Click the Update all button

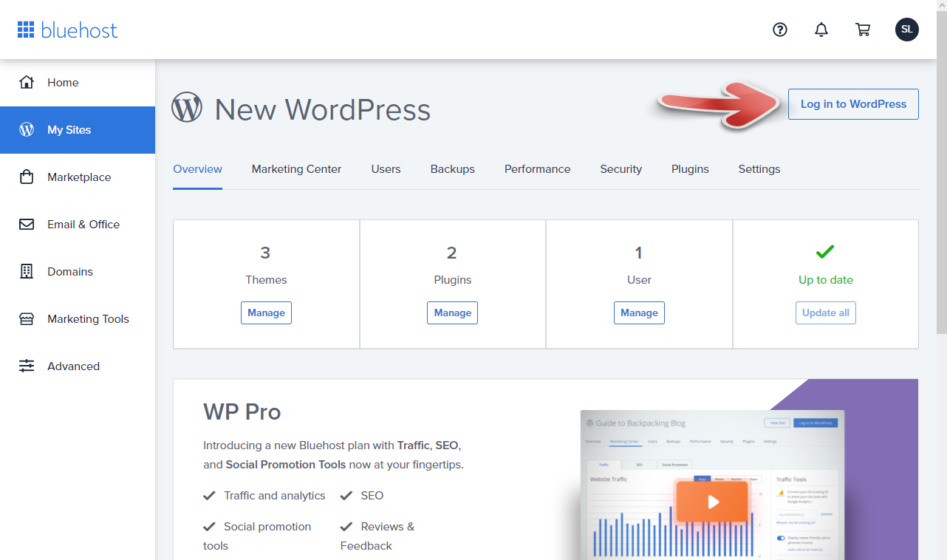[x=825, y=313]
